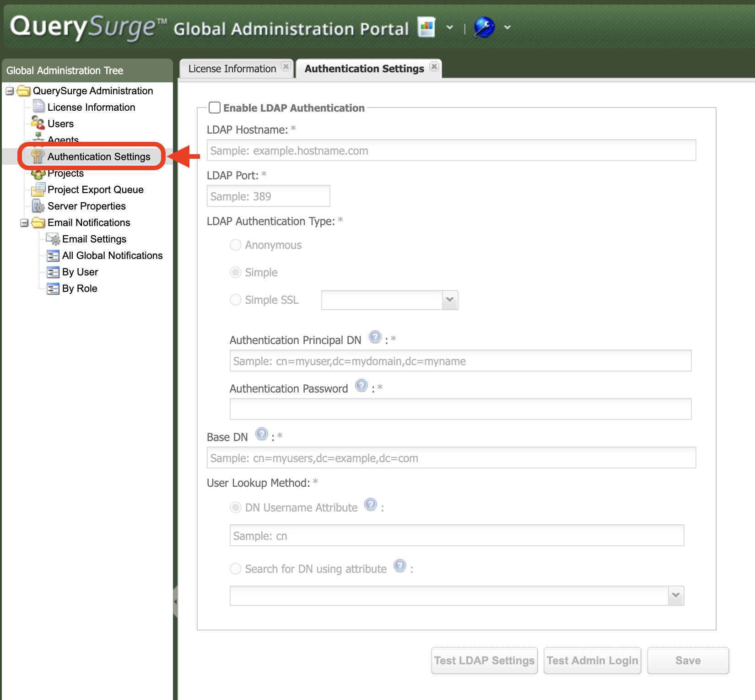Select the Simple SSL radio button

[236, 300]
